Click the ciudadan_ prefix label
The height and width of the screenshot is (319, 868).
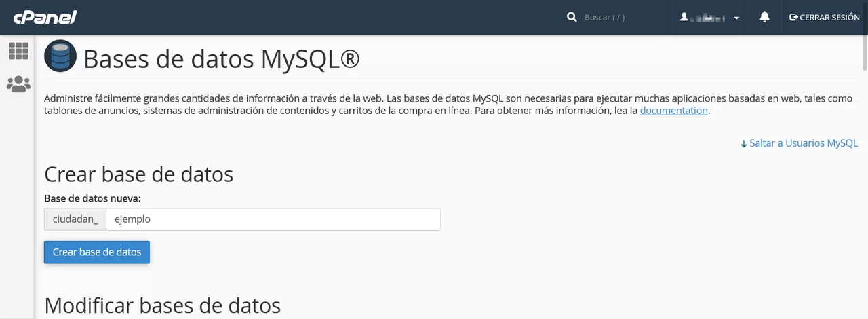(x=75, y=219)
